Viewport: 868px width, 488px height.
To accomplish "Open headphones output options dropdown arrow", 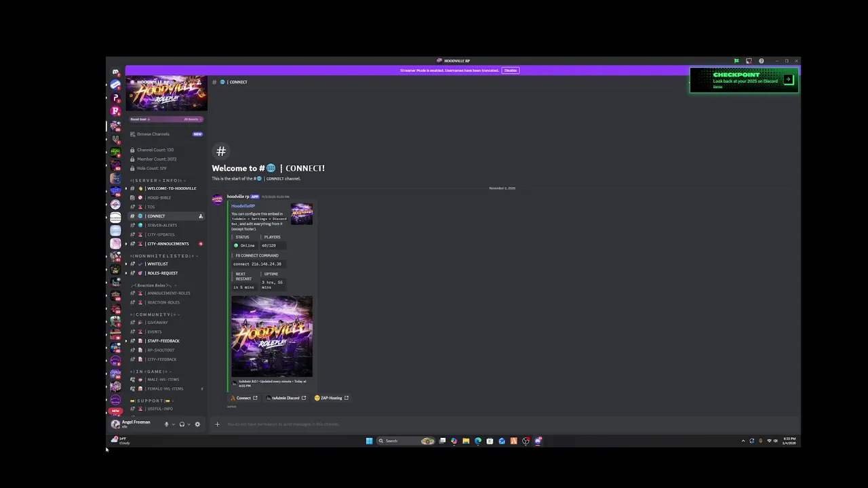I will 189,424.
